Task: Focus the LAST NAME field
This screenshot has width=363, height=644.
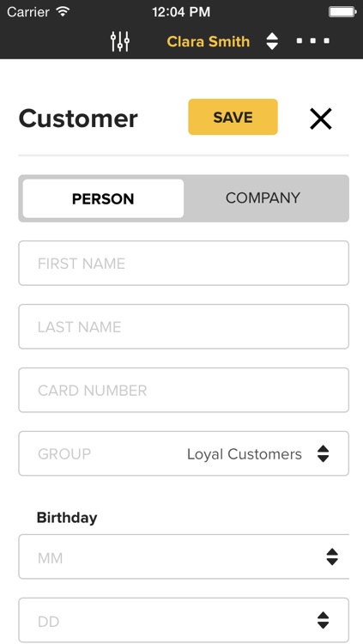Action: (x=184, y=326)
